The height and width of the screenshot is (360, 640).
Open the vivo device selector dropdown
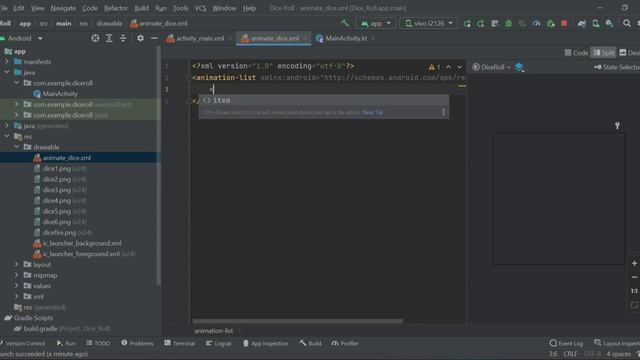click(429, 24)
